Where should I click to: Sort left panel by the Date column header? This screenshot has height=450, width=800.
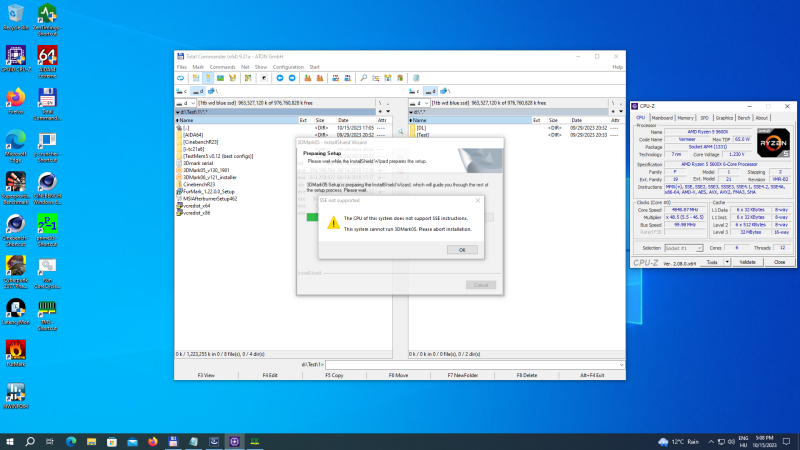(x=357, y=120)
